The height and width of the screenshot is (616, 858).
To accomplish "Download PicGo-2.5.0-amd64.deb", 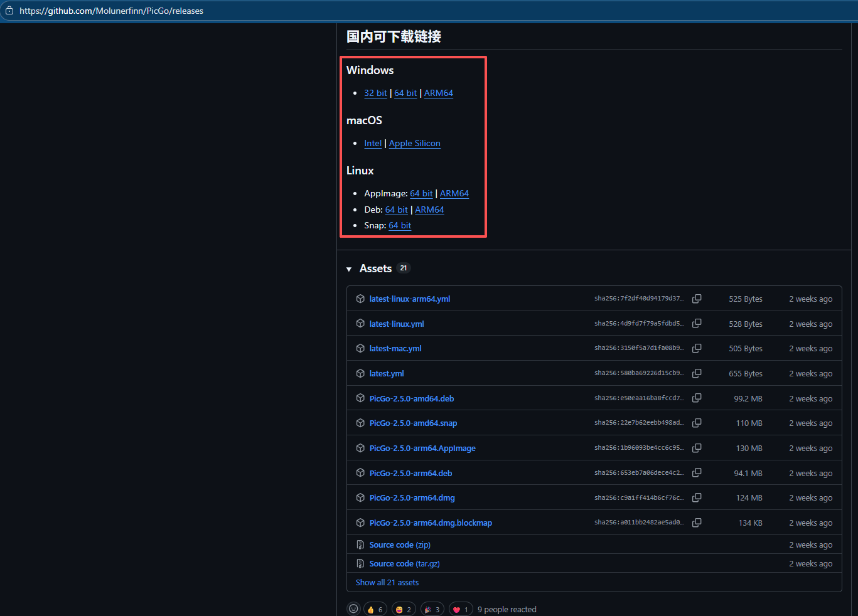I will 412,398.
